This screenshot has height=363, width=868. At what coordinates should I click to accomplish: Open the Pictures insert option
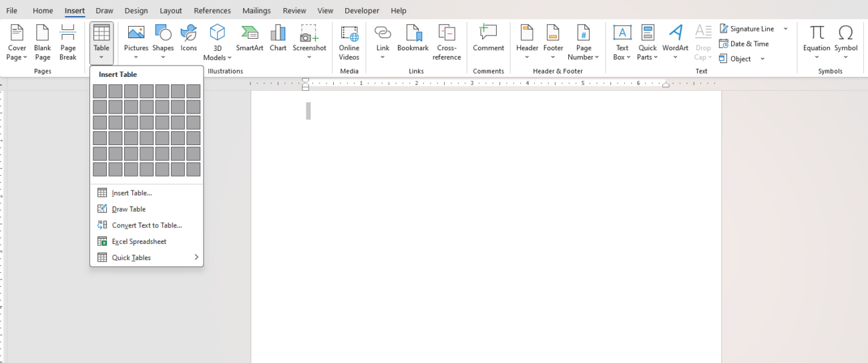(x=136, y=43)
